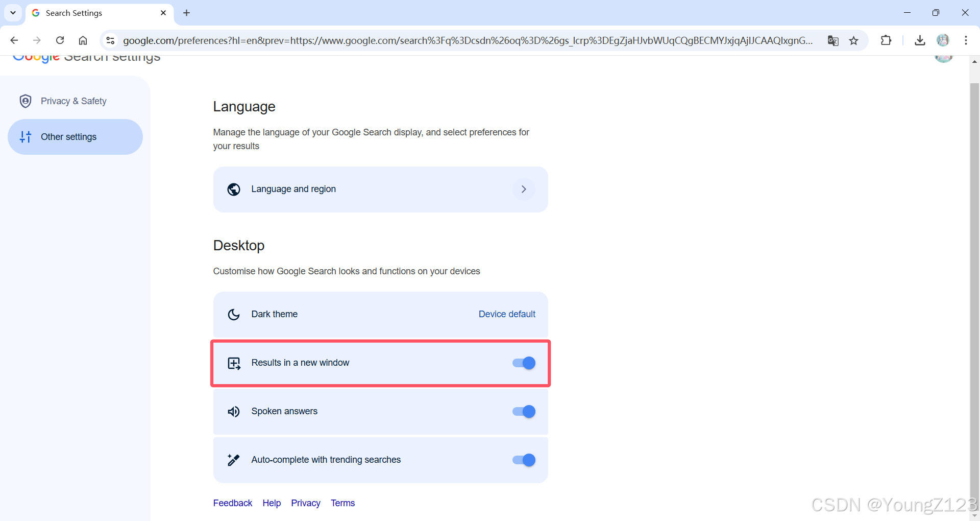The image size is (980, 521).
Task: Toggle Results in a new window switch
Action: [x=524, y=363]
